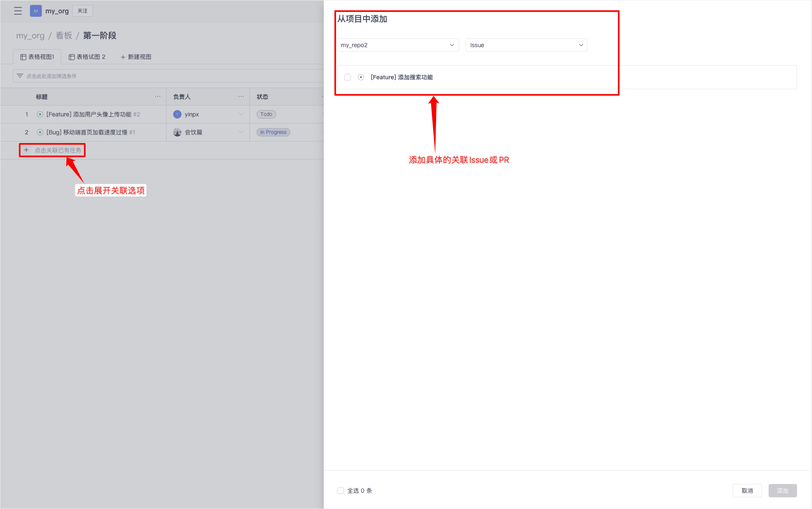This screenshot has height=509, width=812.
Task: Click the In Progress status tag
Action: (273, 132)
